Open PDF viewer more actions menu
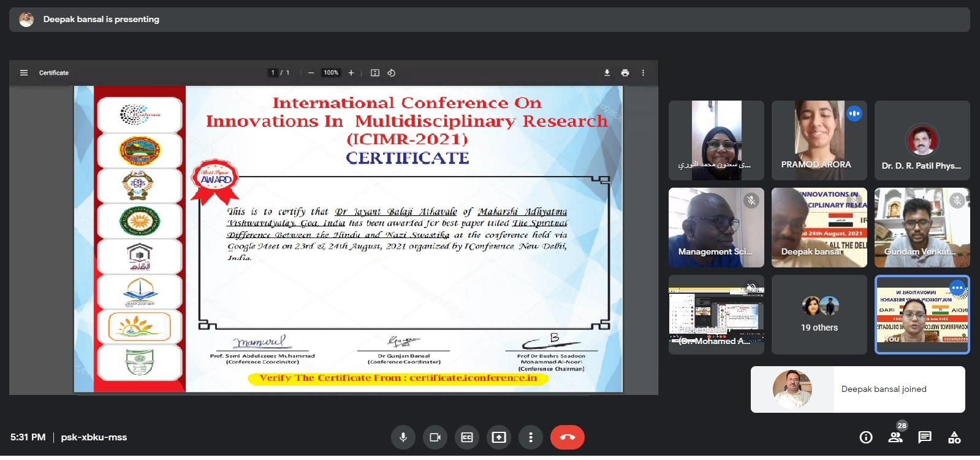Screen dimensions: 980x460 pos(643,73)
